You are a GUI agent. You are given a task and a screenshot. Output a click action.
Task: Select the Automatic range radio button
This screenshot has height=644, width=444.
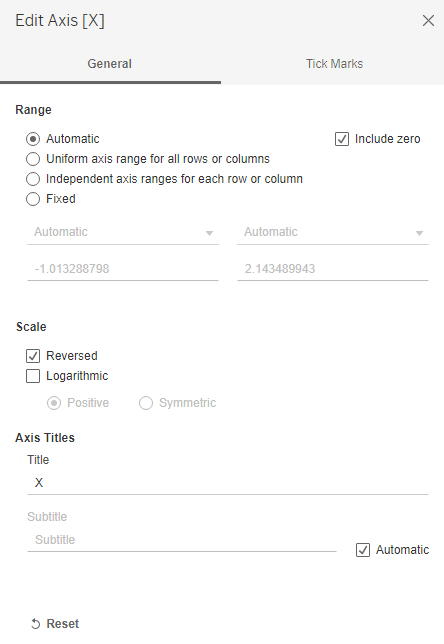pos(33,139)
